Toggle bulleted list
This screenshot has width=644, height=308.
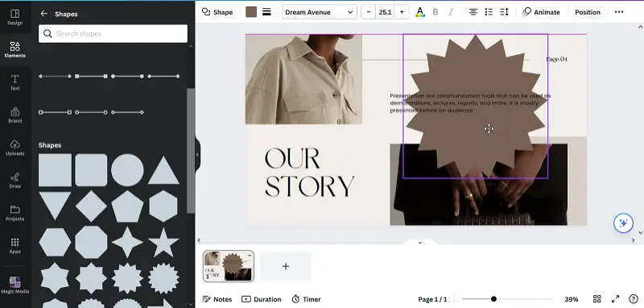click(489, 12)
